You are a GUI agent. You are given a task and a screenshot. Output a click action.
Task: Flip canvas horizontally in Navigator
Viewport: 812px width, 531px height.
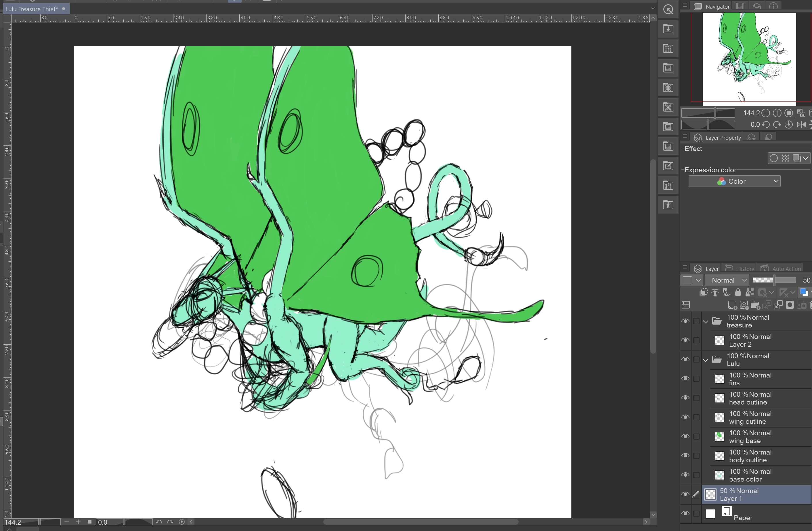(x=801, y=125)
